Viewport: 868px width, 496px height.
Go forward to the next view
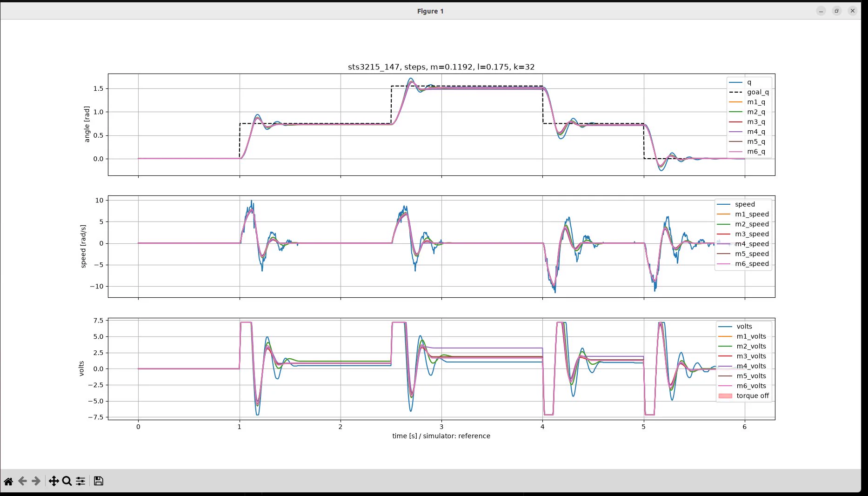tap(36, 481)
